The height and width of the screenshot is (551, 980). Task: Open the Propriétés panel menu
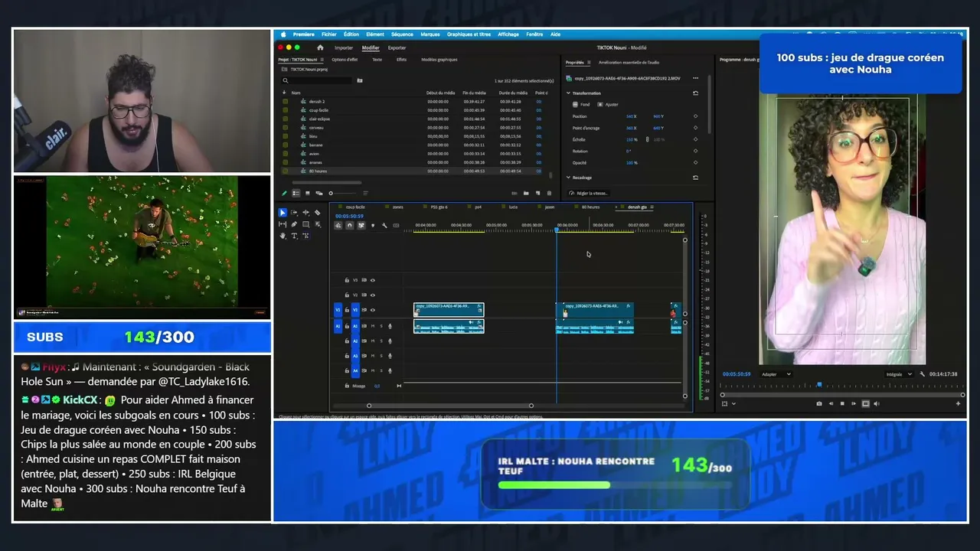coord(590,62)
